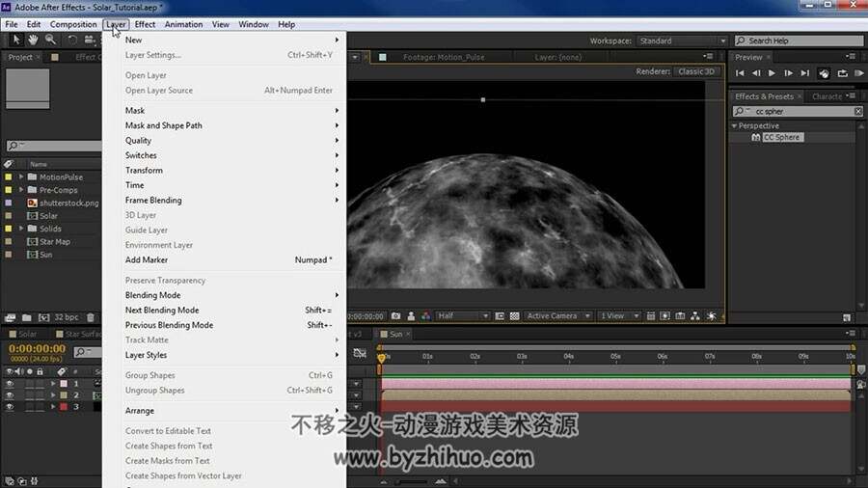Collapse the Perspective effects category
Image resolution: width=868 pixels, height=488 pixels.
click(x=735, y=126)
